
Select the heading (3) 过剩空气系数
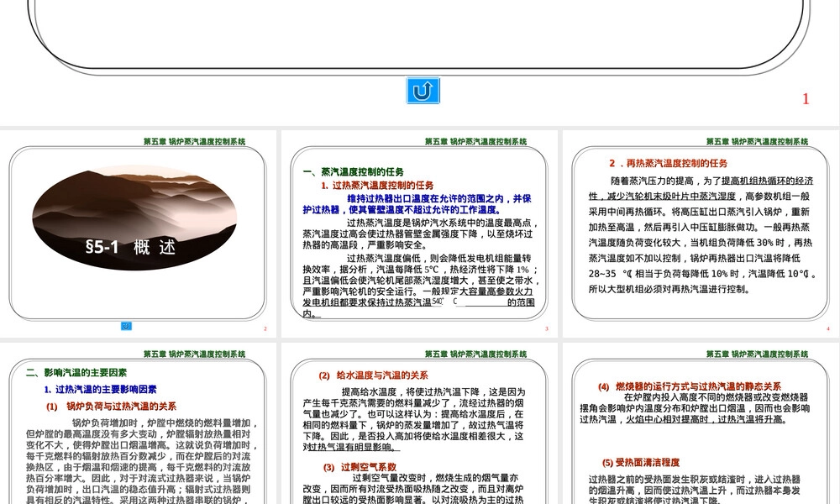(360, 468)
